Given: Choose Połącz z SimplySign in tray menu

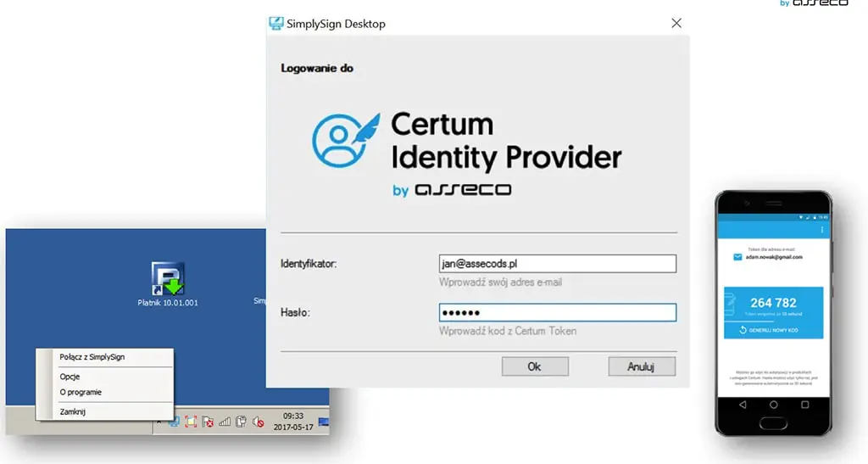Looking at the screenshot, I should pyautogui.click(x=92, y=357).
